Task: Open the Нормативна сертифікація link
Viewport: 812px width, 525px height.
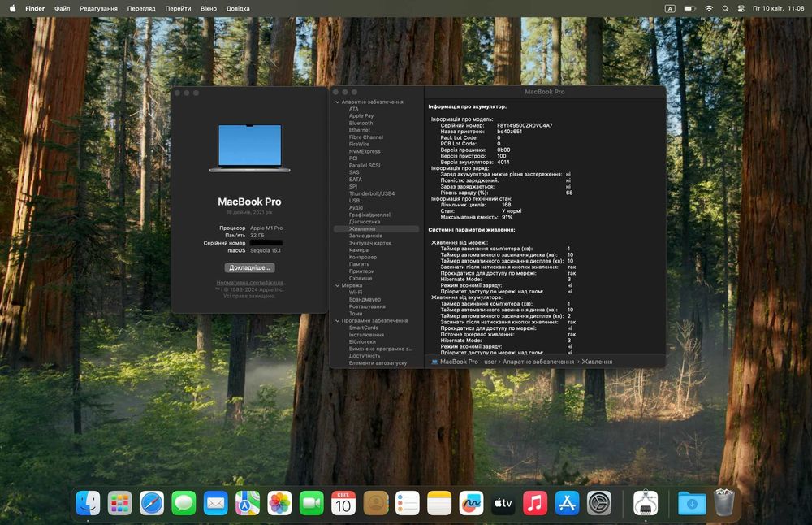Action: 249,282
